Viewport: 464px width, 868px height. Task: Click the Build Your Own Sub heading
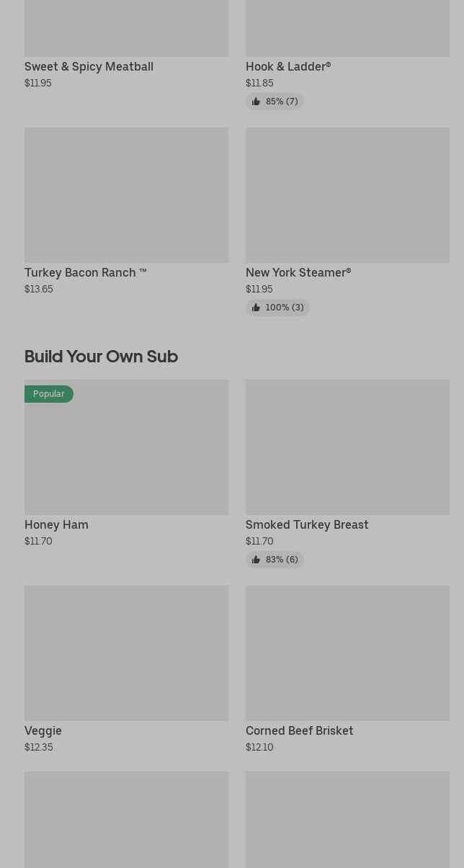tap(101, 357)
